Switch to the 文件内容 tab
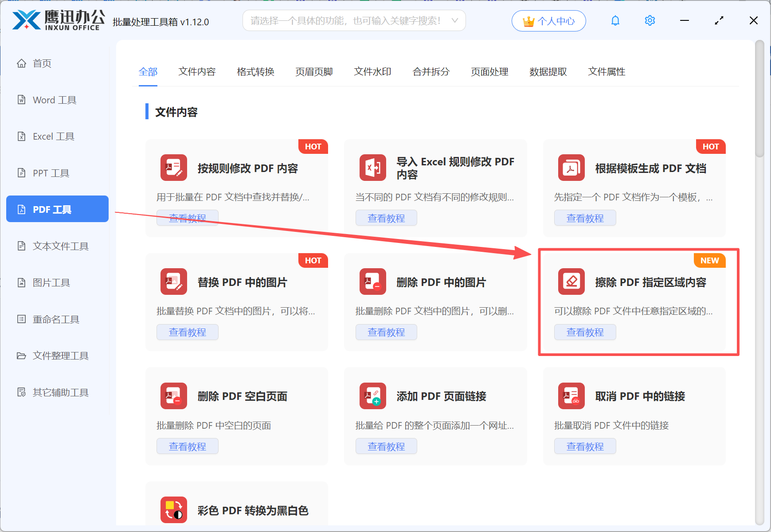 [x=197, y=72]
